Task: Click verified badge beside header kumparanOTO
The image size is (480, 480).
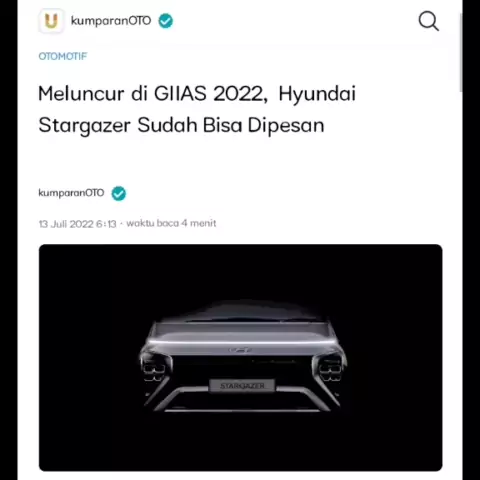Action: pos(166,21)
